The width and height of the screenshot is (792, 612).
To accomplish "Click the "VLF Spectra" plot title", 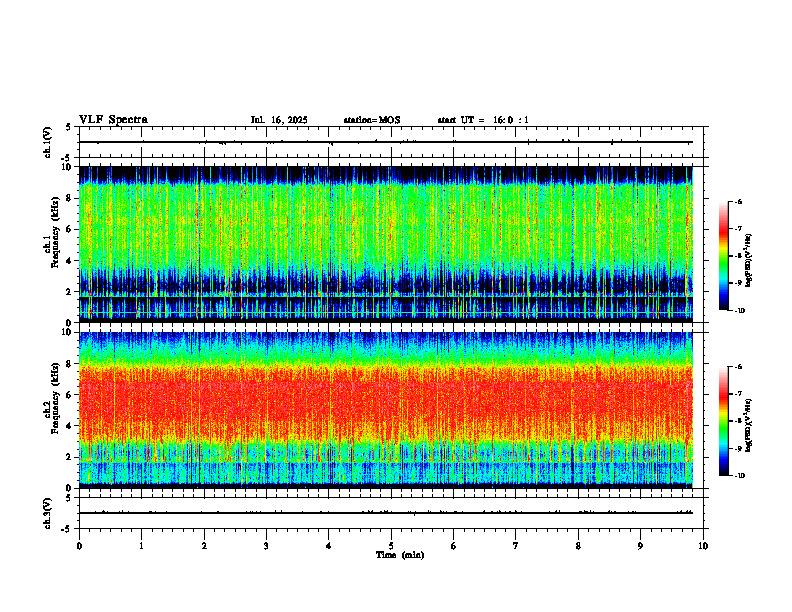I will point(113,120).
